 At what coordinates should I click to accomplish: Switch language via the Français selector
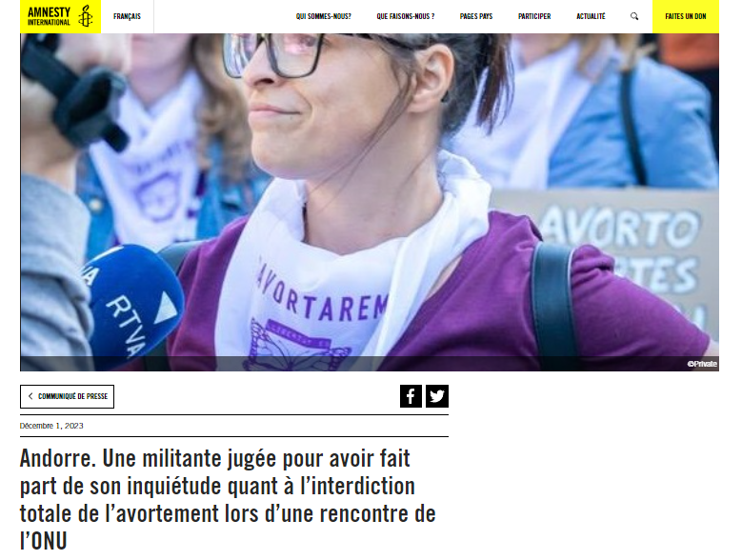(127, 16)
